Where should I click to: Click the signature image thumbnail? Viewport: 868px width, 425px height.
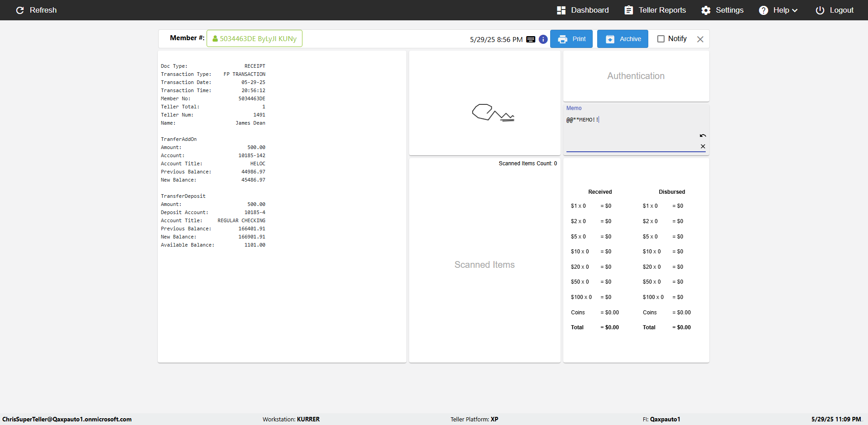point(493,112)
